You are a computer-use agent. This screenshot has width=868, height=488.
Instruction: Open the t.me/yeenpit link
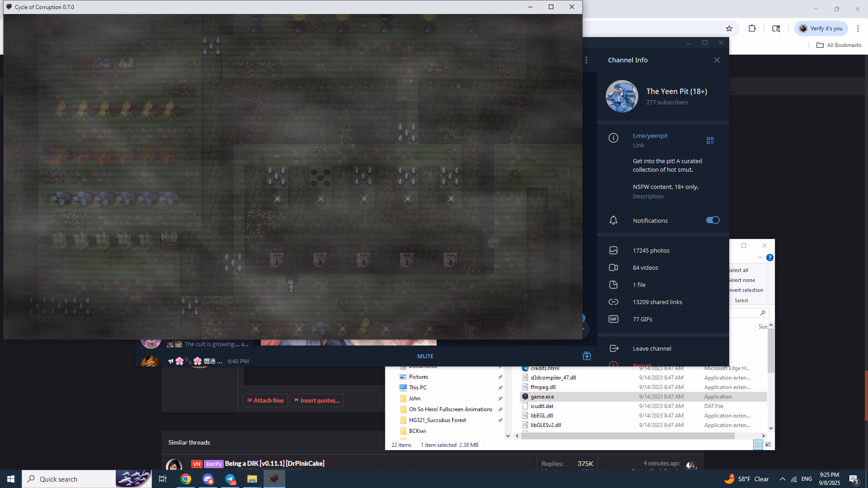point(650,136)
